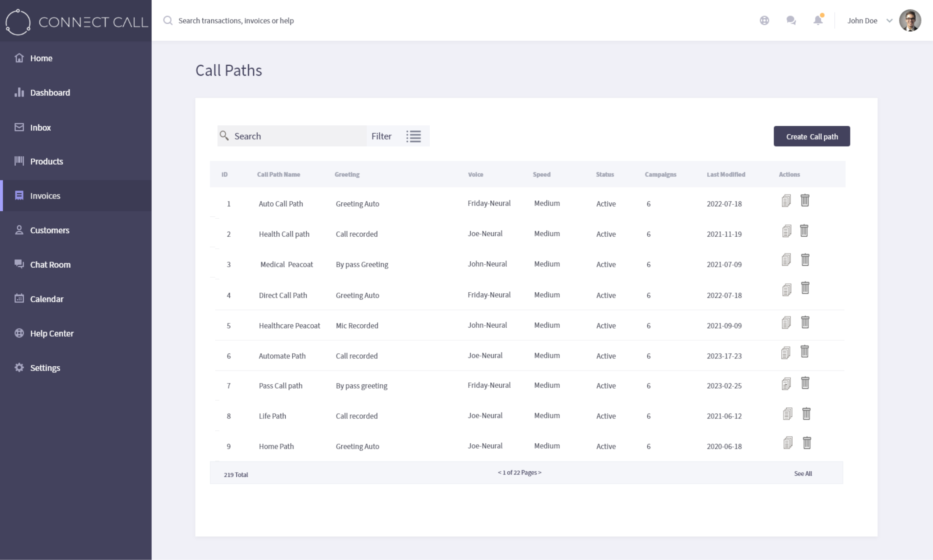Delete the Healthcare Peacoat row
Image resolution: width=933 pixels, height=560 pixels.
(805, 322)
